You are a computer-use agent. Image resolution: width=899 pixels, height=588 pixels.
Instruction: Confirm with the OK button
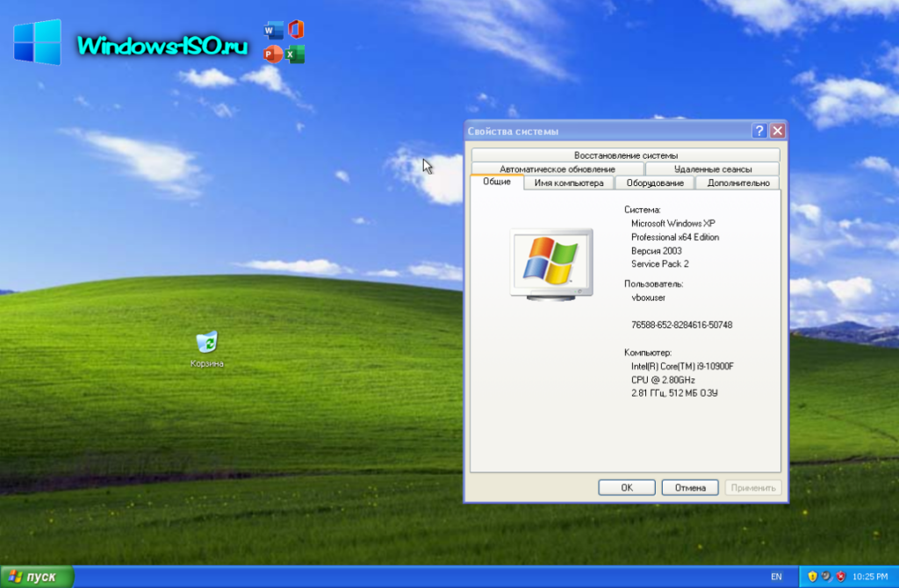(x=627, y=488)
